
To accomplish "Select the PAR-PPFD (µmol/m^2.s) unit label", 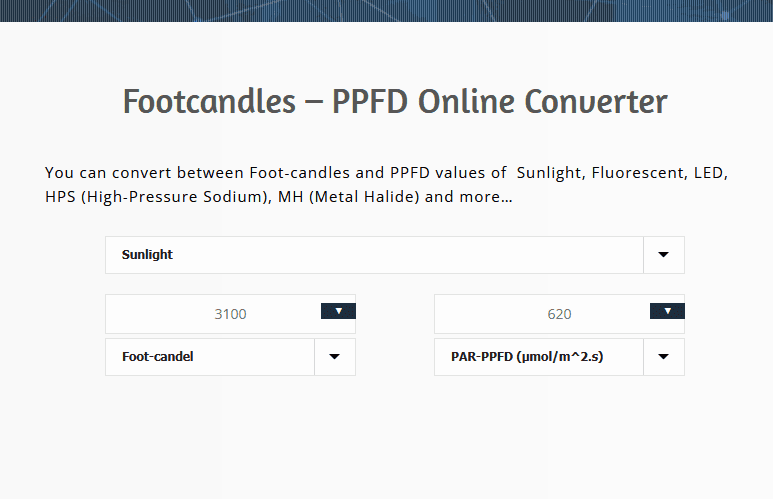I will click(527, 356).
